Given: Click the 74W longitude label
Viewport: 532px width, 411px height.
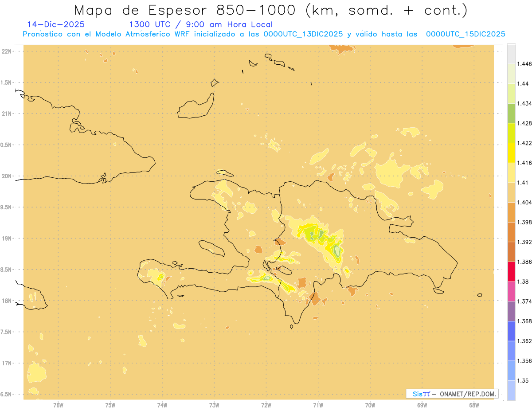Looking at the screenshot, I should click(x=162, y=404).
